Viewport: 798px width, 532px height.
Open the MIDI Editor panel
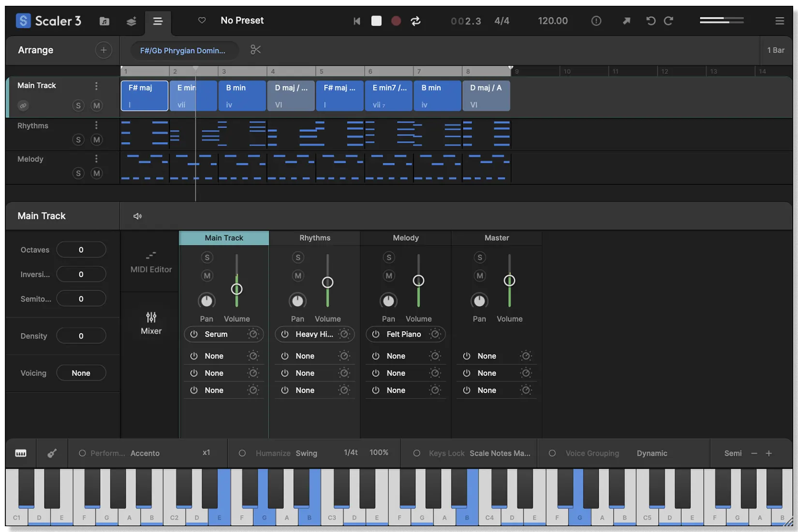150,262
